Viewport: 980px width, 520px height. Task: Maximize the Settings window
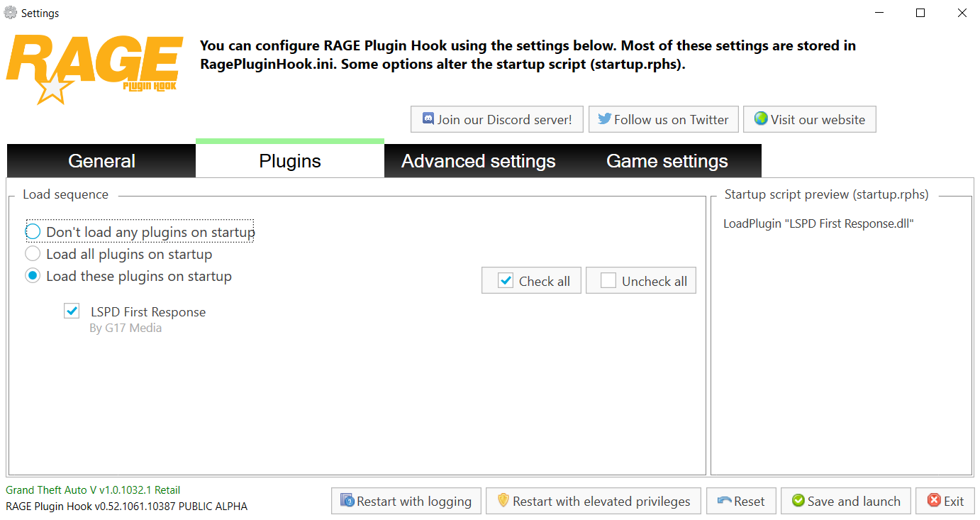[x=920, y=13]
